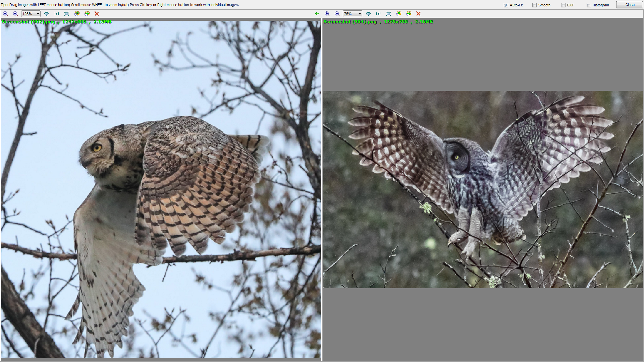Image resolution: width=644 pixels, height=362 pixels.
Task: Remove right image with red X
Action: pyautogui.click(x=418, y=14)
